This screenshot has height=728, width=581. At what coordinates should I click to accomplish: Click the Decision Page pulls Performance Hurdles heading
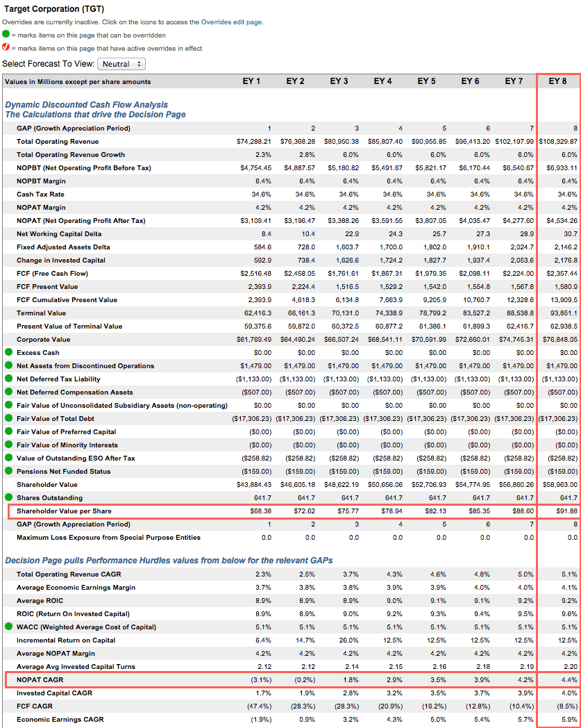click(x=169, y=561)
